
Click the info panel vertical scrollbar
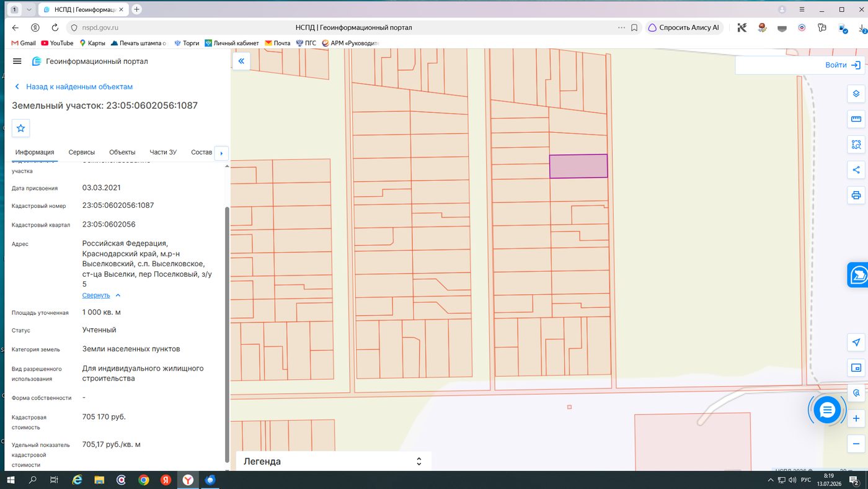pyautogui.click(x=227, y=334)
